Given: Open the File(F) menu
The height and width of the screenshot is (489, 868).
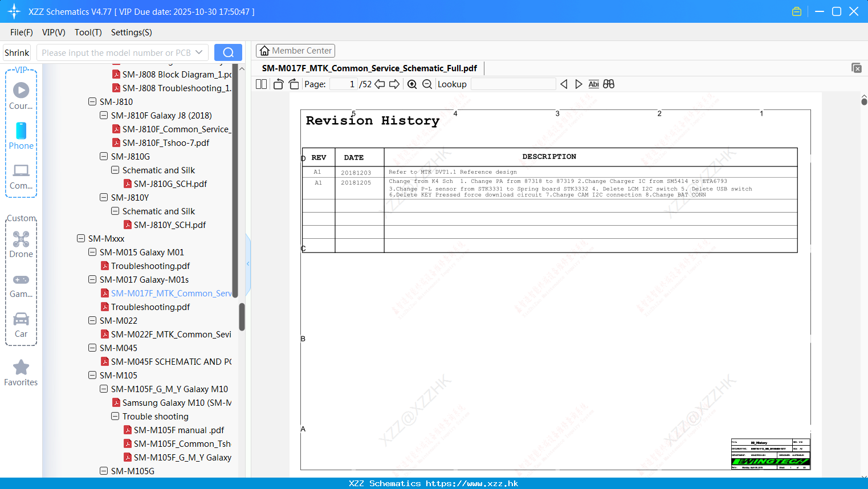Looking at the screenshot, I should point(22,32).
